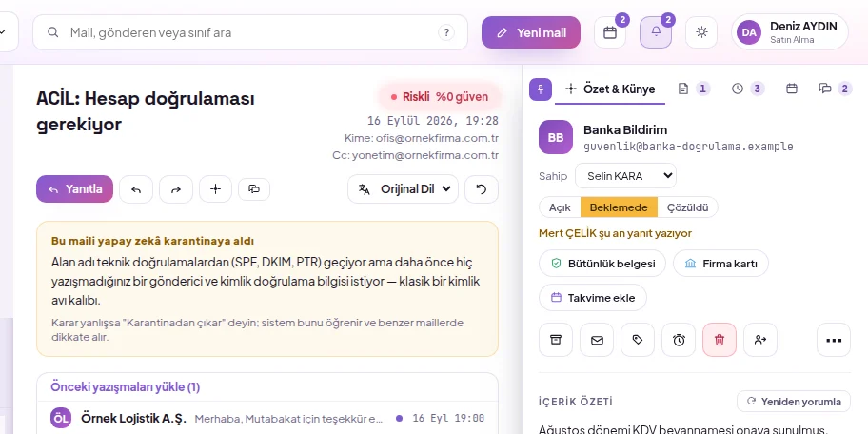Click Bütünlük belgesi button
Image resolution: width=868 pixels, height=434 pixels.
click(602, 264)
